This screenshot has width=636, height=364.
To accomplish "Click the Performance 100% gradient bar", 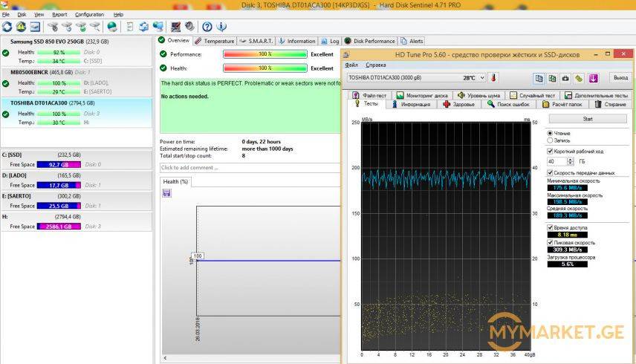I will 265,54.
